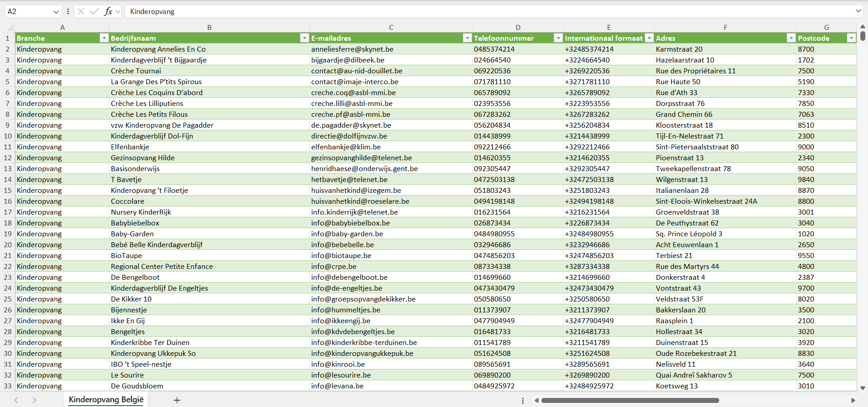868x407 pixels.
Task: Click the next sheet navigation arrow
Action: (34, 400)
